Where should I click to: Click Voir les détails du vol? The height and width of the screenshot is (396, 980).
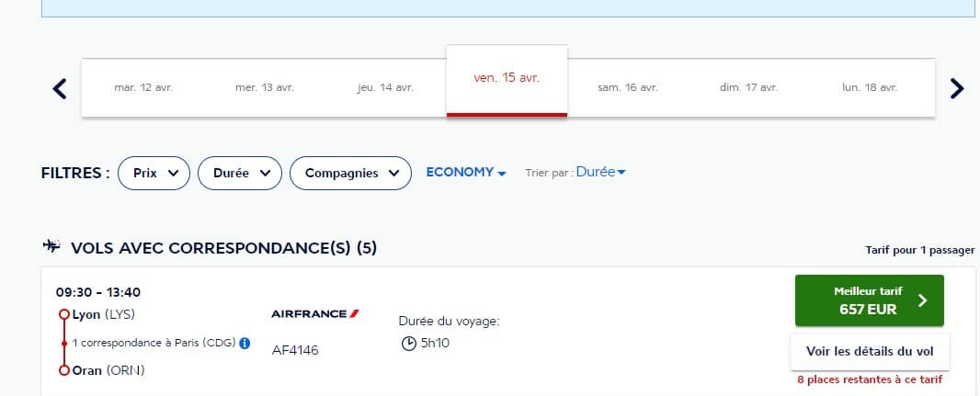pyautogui.click(x=870, y=352)
